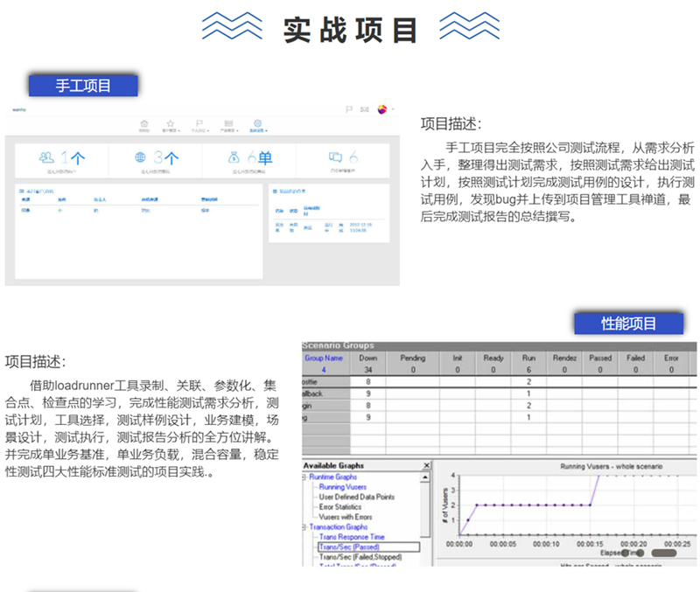Close the Available Graphs panel
This screenshot has height=592, width=700.
[x=426, y=466]
